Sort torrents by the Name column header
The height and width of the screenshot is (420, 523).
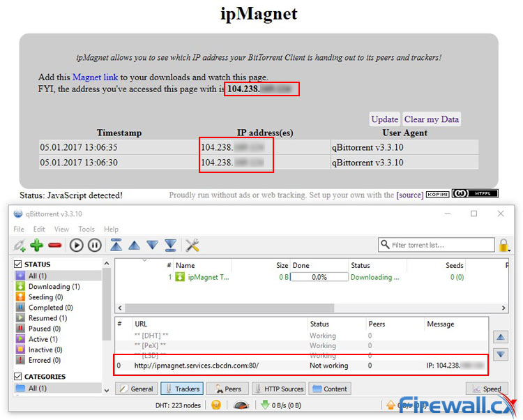[185, 265]
